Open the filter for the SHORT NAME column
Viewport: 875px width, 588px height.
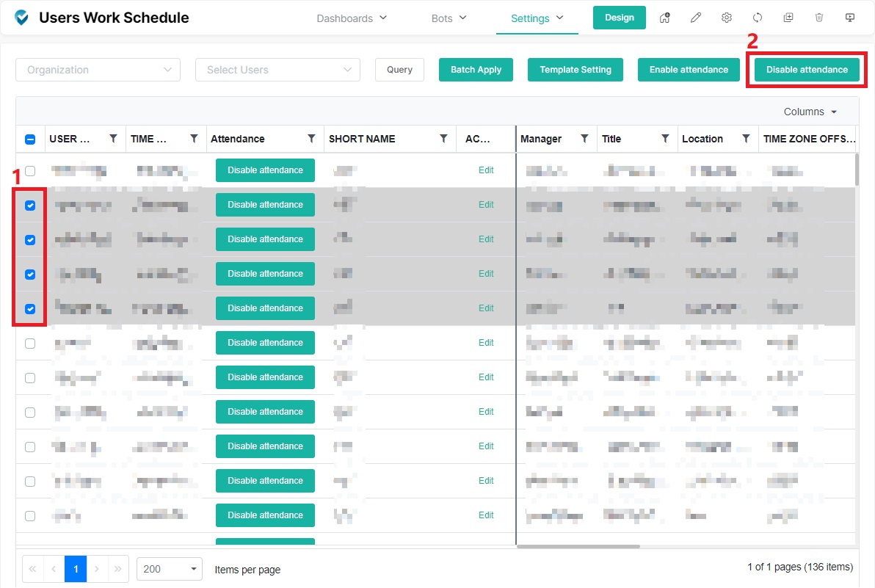(443, 139)
